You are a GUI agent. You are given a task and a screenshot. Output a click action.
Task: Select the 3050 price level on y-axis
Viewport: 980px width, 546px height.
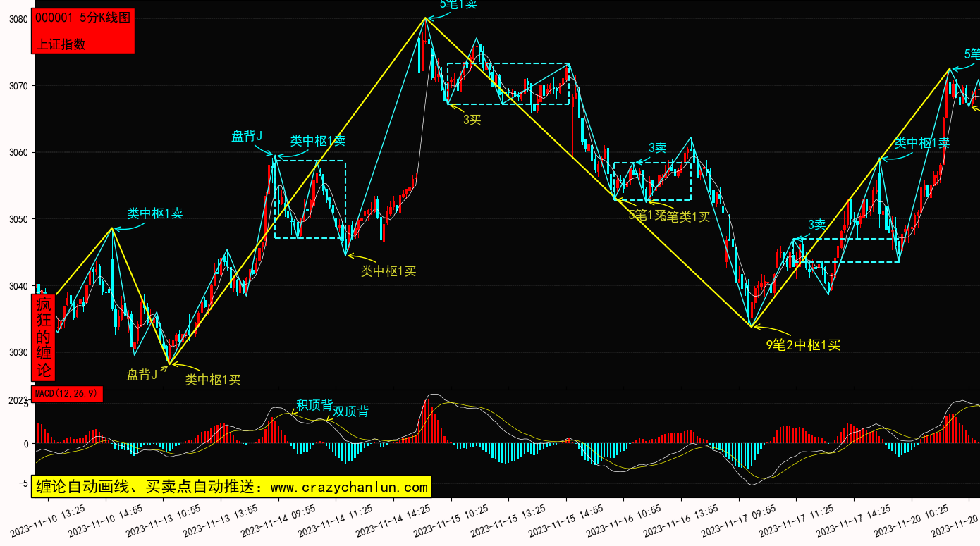(18, 219)
